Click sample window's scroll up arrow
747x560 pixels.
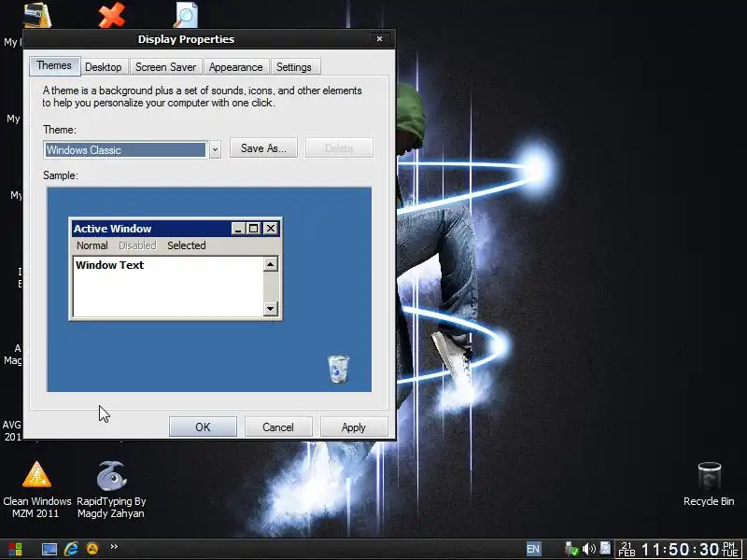(271, 264)
